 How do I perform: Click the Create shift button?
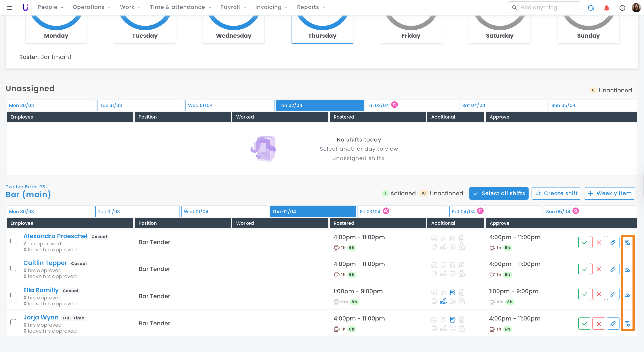pos(556,193)
